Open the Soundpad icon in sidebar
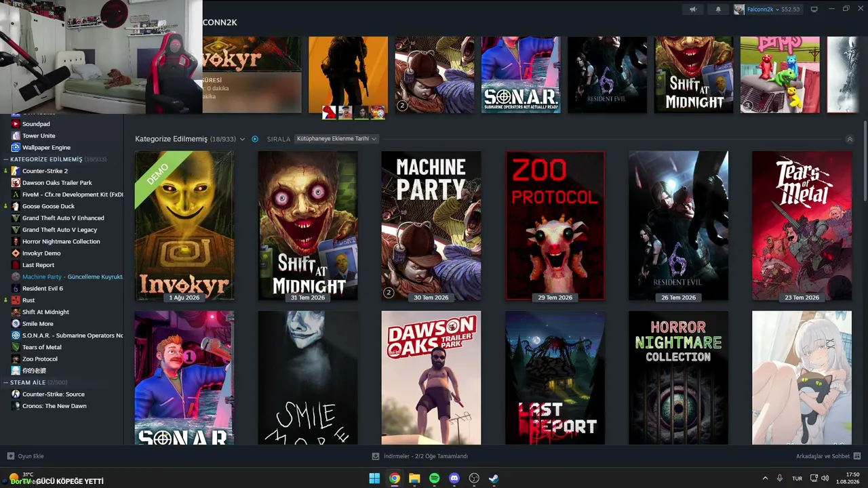Viewport: 868px width, 488px height. pyautogui.click(x=16, y=124)
